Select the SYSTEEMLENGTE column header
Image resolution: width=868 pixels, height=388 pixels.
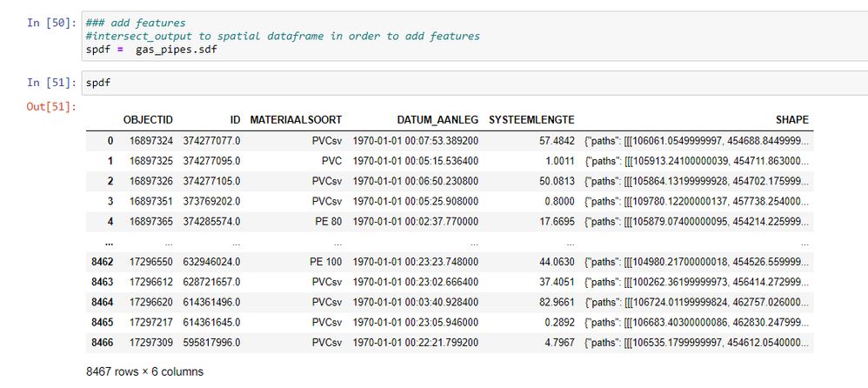point(531,119)
